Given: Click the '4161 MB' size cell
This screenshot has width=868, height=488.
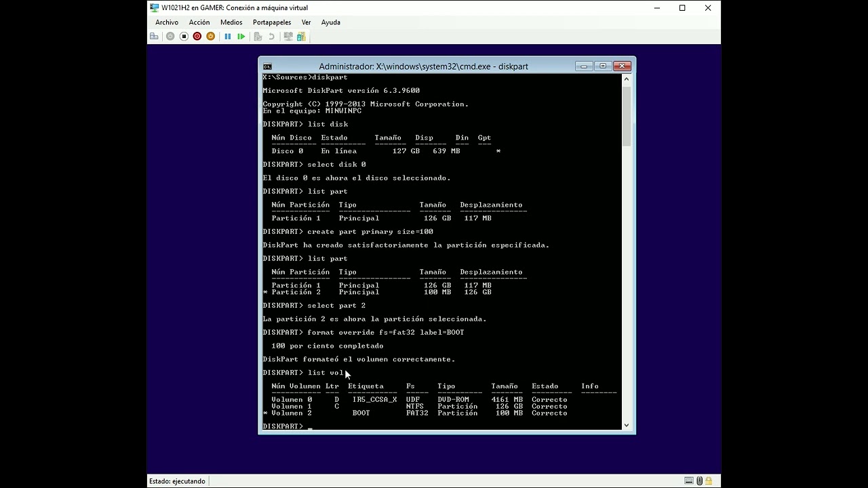Looking at the screenshot, I should [x=507, y=400].
